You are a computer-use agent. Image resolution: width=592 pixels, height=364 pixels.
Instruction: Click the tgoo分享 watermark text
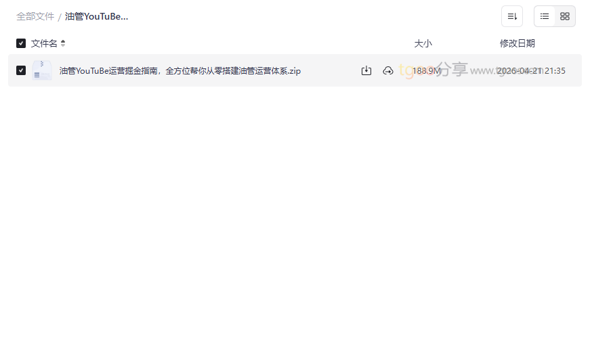pos(433,70)
